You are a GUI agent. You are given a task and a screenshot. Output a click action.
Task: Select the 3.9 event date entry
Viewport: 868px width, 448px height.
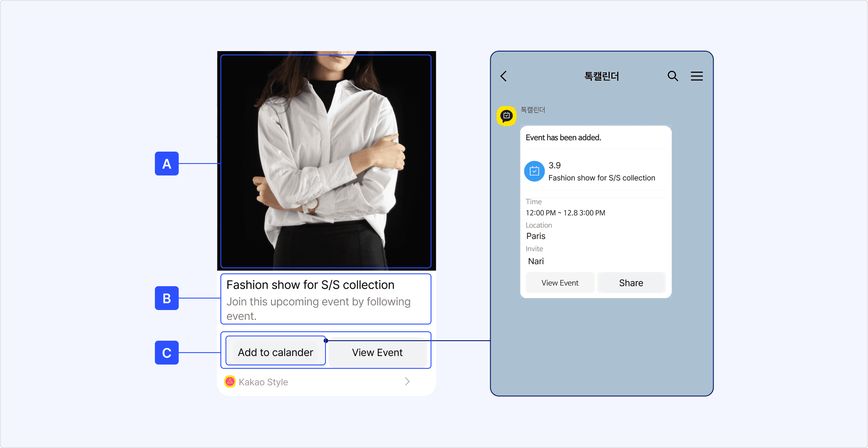(x=554, y=166)
